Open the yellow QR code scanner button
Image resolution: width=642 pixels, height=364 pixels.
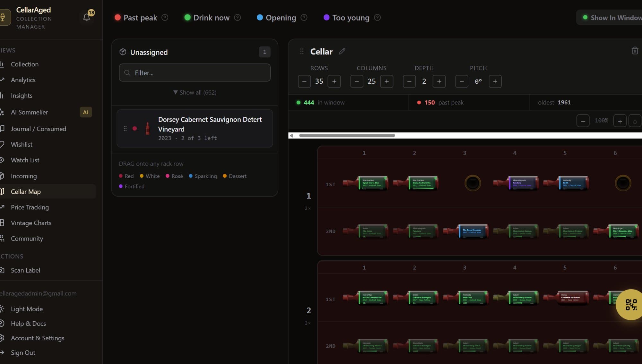point(630,304)
